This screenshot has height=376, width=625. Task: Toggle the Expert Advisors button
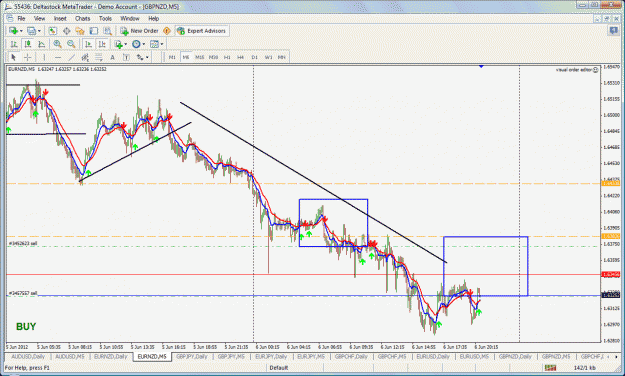click(x=202, y=31)
